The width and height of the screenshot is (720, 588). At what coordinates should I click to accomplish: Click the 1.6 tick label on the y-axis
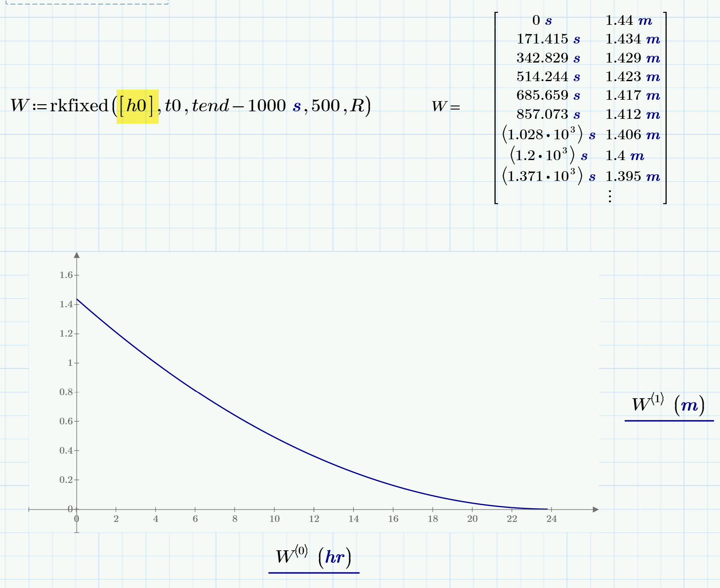[65, 275]
